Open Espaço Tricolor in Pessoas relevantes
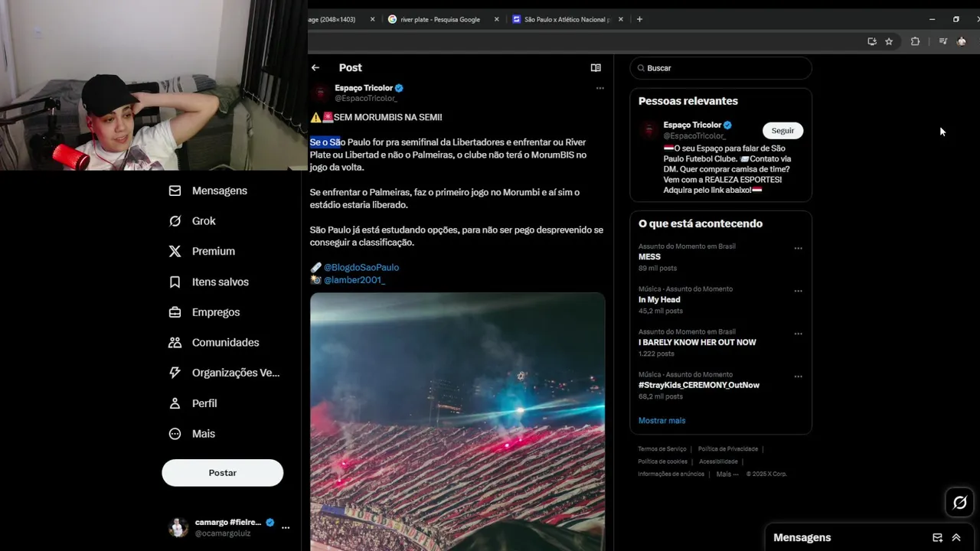Viewport: 980px width, 551px height. 692,125
